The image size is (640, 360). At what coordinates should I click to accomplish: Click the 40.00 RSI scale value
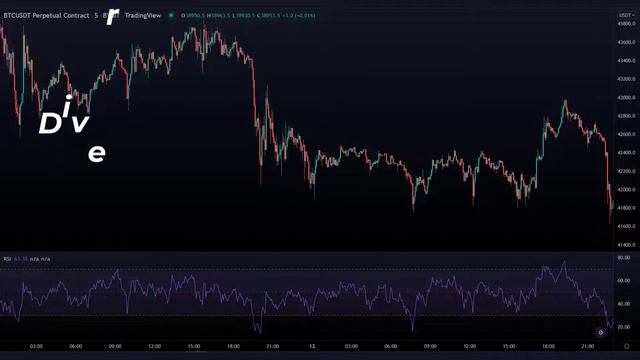tap(624, 304)
